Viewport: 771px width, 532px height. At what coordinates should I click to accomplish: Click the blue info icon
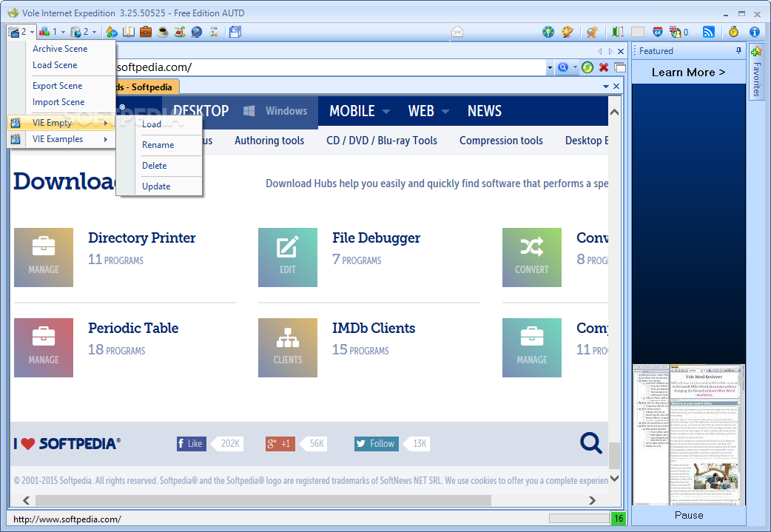(x=755, y=32)
